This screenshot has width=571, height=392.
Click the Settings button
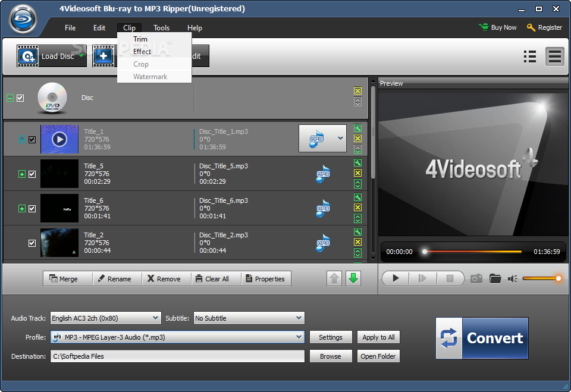(331, 337)
